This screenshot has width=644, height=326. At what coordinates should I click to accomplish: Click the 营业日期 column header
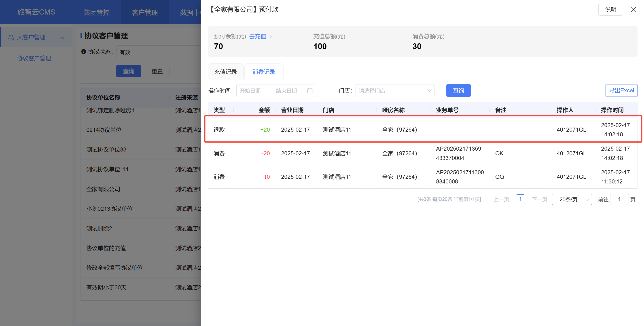(x=292, y=110)
